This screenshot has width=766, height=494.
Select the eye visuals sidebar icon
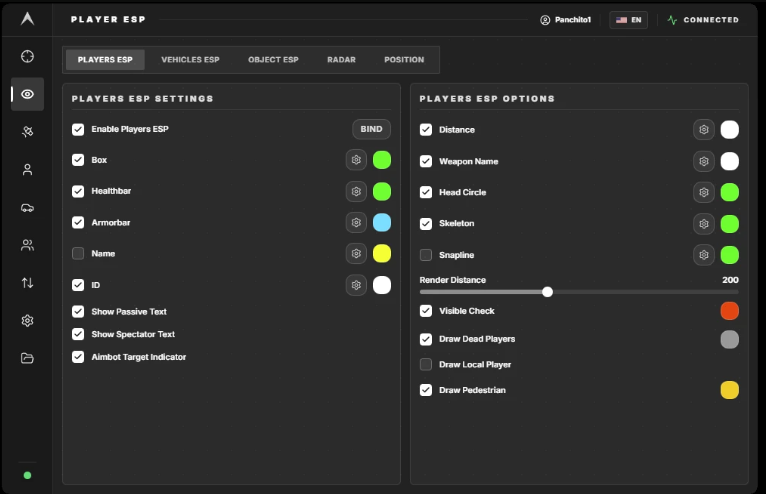(x=27, y=94)
